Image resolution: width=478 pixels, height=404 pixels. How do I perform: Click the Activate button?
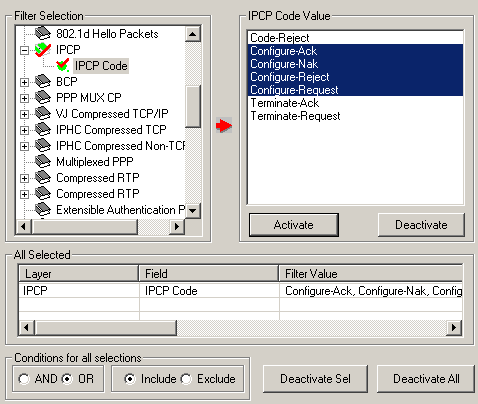[294, 225]
